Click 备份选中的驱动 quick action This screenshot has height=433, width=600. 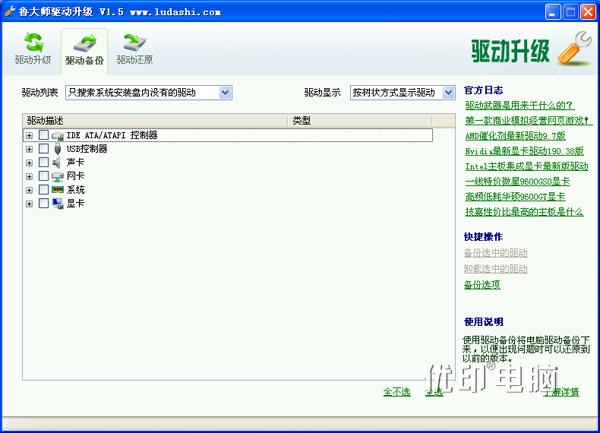(x=496, y=253)
